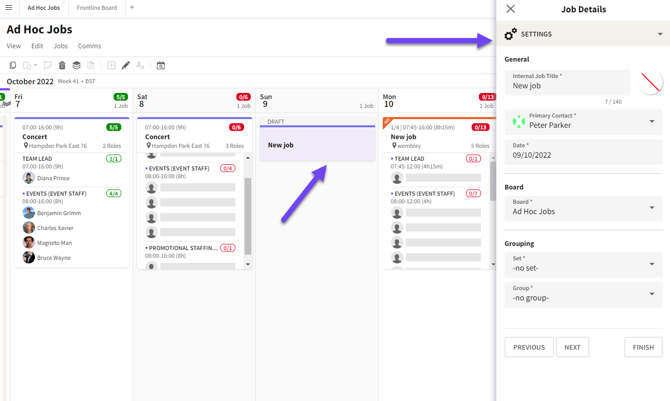Open the Primary Contact dropdown
Image resolution: width=670 pixels, height=401 pixels.
[x=583, y=122]
